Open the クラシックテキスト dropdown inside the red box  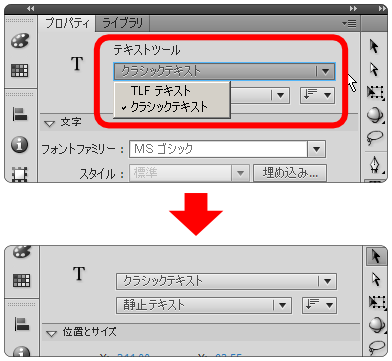(224, 71)
